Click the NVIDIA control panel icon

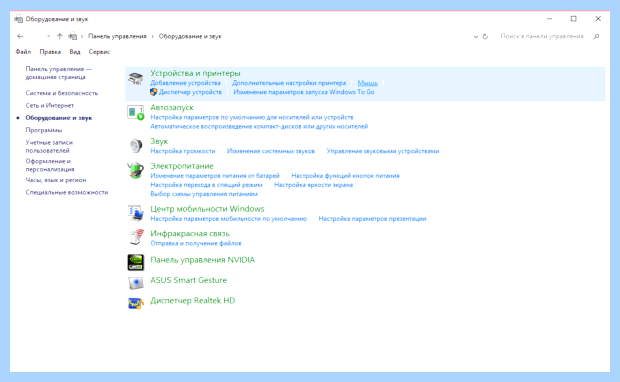[136, 262]
